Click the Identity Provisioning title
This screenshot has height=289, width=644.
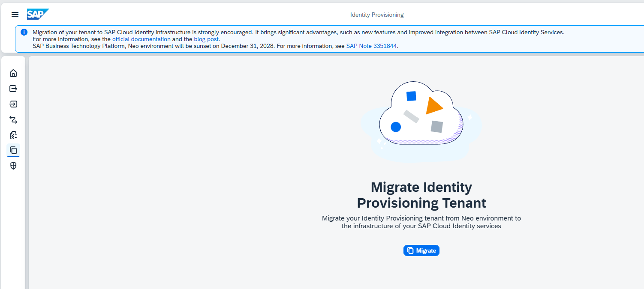[377, 15]
